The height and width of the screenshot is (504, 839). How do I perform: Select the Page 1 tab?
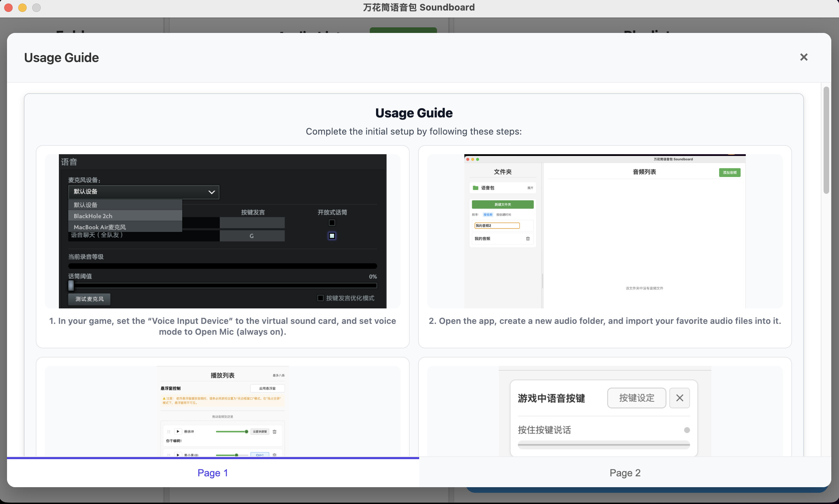[x=213, y=472]
